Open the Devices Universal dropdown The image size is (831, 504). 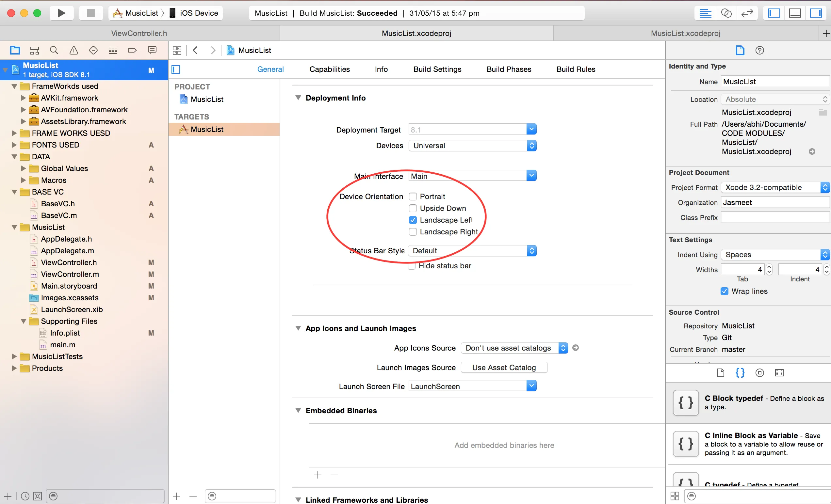(472, 146)
